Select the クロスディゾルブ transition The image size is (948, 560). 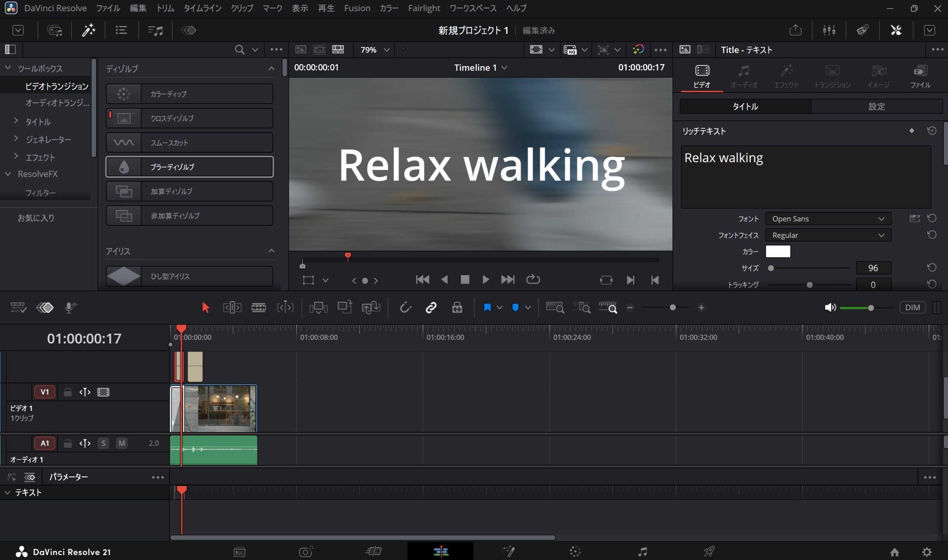click(x=190, y=118)
